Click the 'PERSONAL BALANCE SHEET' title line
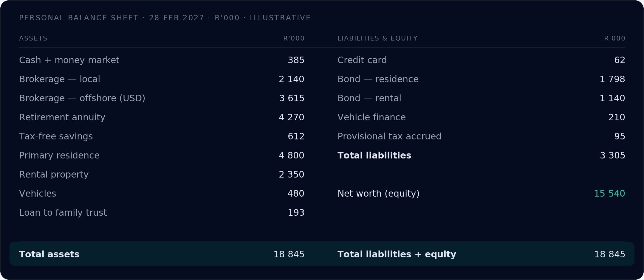Screen dimensions: 644x280 point(165,18)
